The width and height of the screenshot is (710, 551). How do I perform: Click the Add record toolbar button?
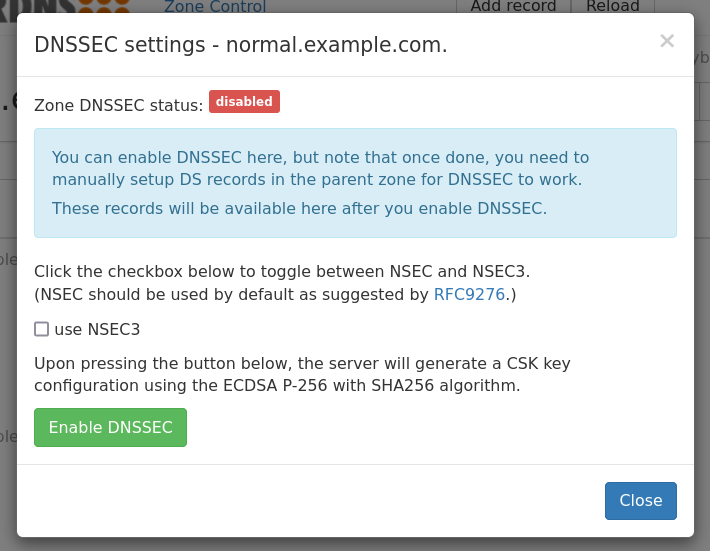[x=513, y=6]
